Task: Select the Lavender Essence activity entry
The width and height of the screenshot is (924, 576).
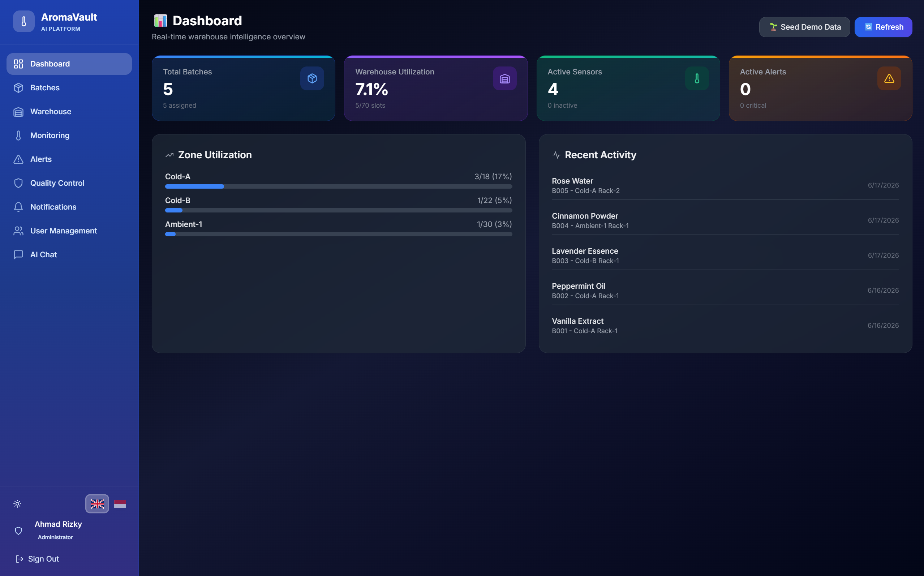Action: 725,255
